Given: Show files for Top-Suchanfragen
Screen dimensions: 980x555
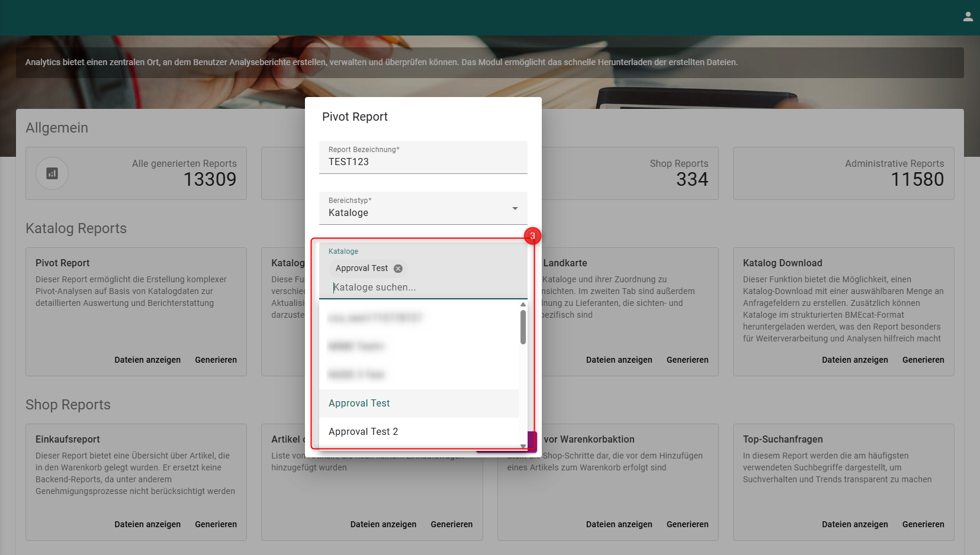Looking at the screenshot, I should [855, 524].
